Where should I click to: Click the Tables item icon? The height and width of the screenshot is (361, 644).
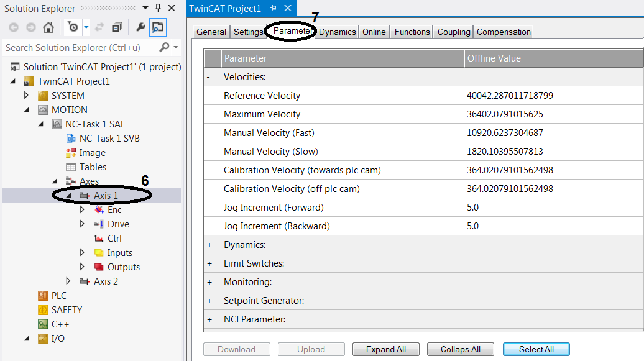coord(71,167)
